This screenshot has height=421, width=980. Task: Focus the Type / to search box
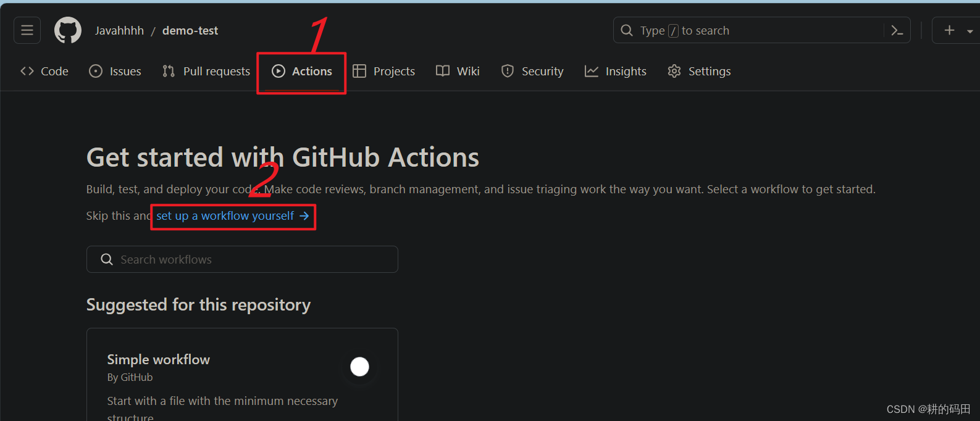(761, 30)
